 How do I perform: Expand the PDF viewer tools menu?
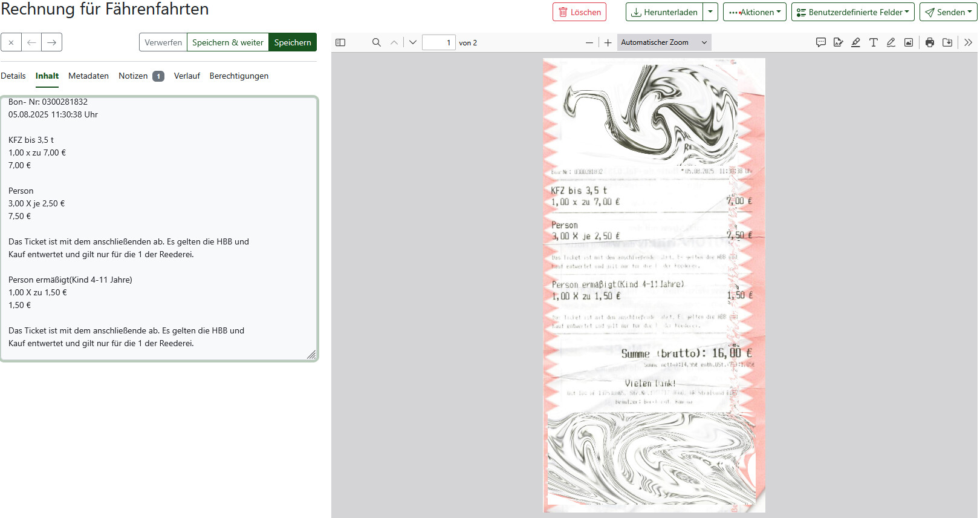click(x=968, y=42)
